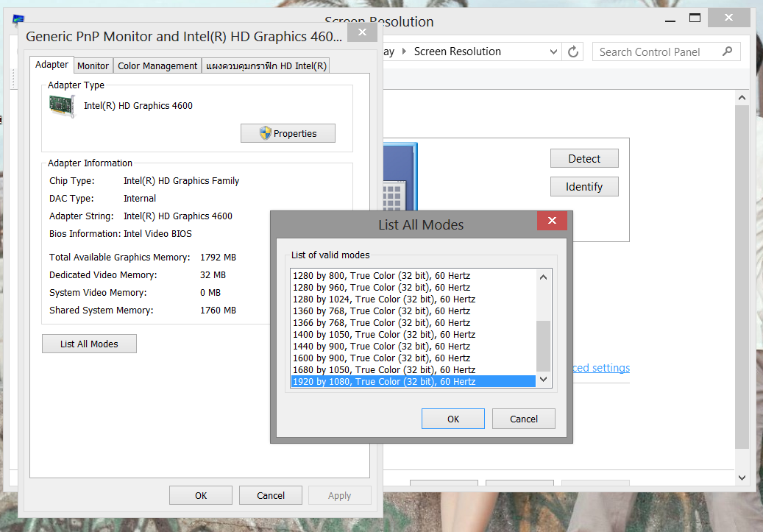The height and width of the screenshot is (532, 763).
Task: Switch to the Color Management tab
Action: pos(157,65)
